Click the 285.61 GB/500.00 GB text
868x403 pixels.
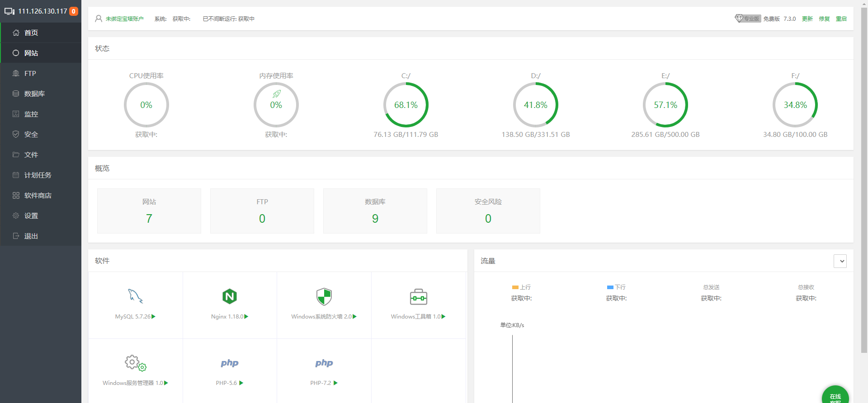(x=665, y=135)
